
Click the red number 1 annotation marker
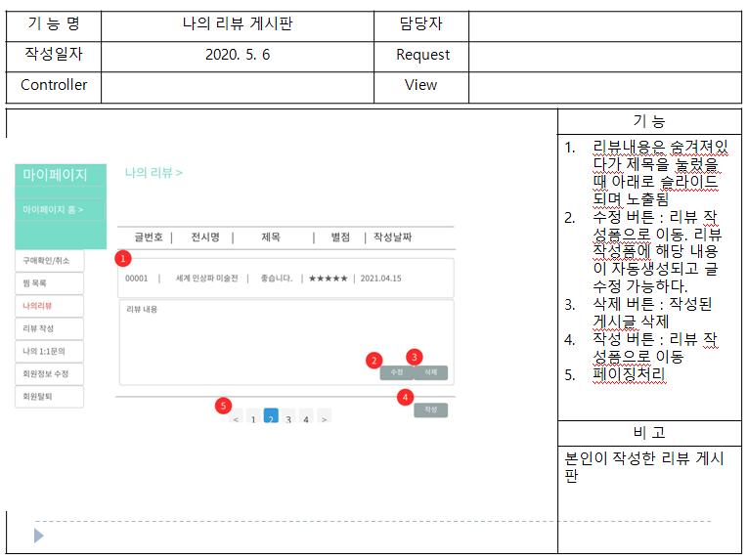[x=122, y=259]
